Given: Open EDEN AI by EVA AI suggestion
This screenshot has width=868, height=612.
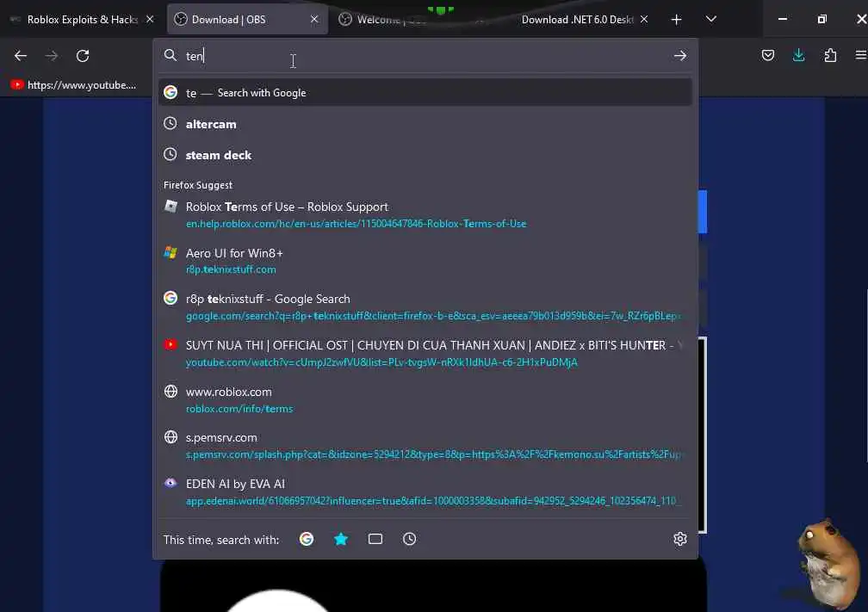Looking at the screenshot, I should [425, 492].
